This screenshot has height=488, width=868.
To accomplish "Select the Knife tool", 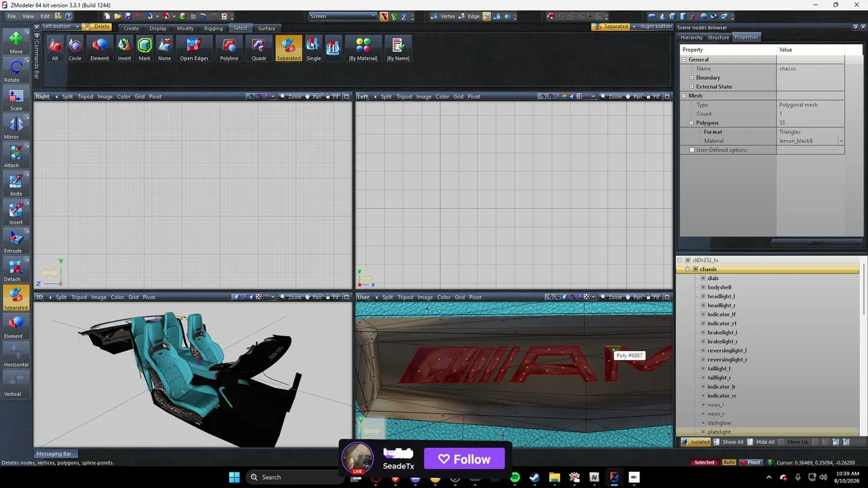I will 16,184.
